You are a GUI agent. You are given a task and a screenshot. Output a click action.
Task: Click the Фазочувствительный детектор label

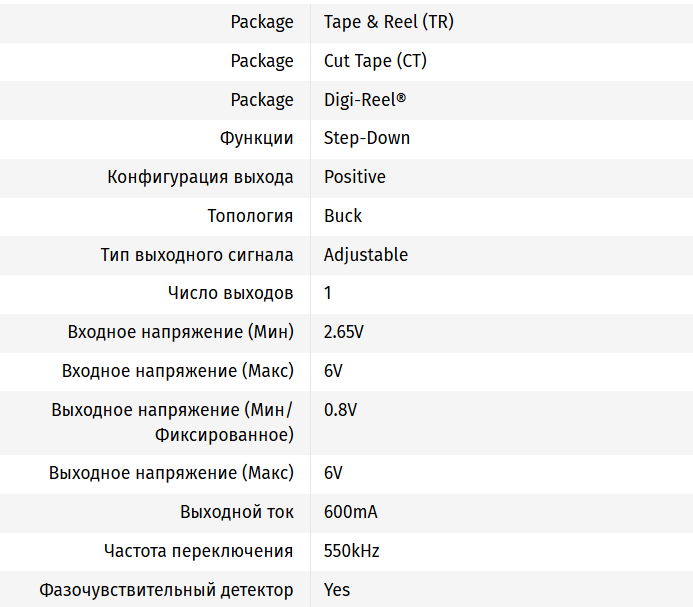(166, 590)
